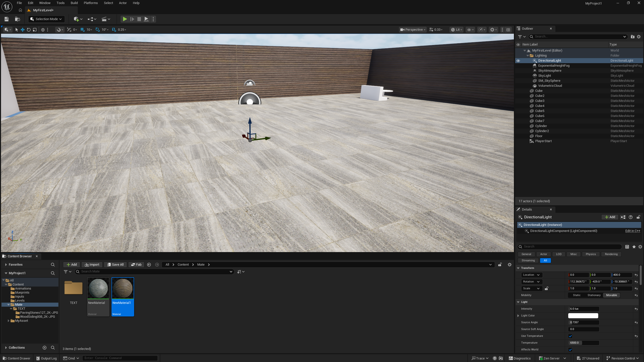644x362 pixels.
Task: Click Lock scale ratio icon
Action: tap(546, 288)
